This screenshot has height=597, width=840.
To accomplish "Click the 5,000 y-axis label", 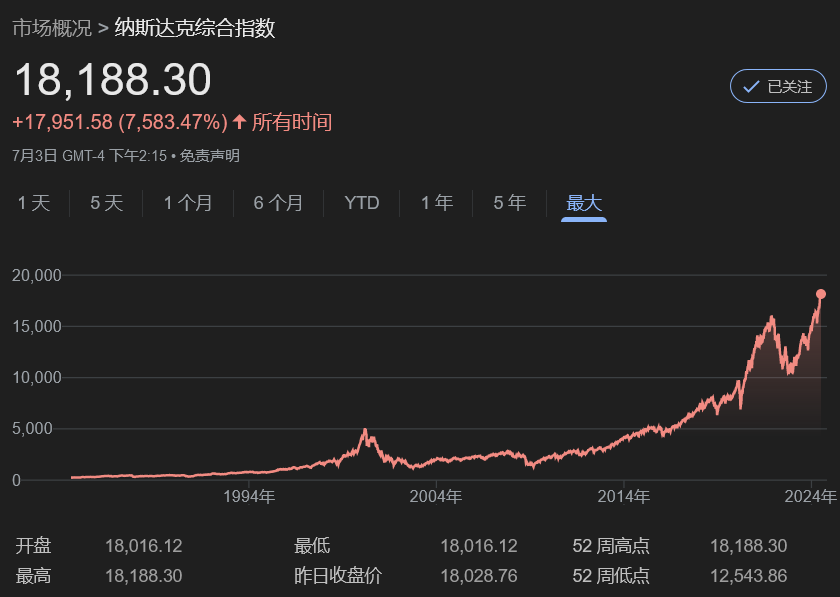I will point(32,429).
